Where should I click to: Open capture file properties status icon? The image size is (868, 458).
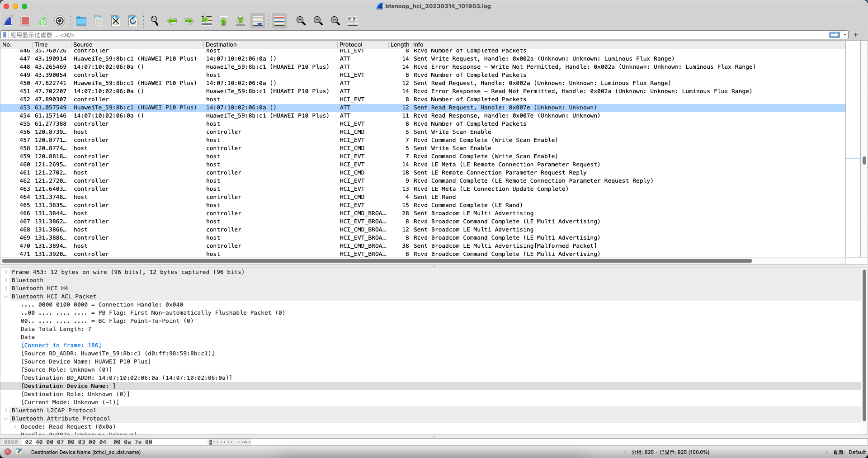19,452
